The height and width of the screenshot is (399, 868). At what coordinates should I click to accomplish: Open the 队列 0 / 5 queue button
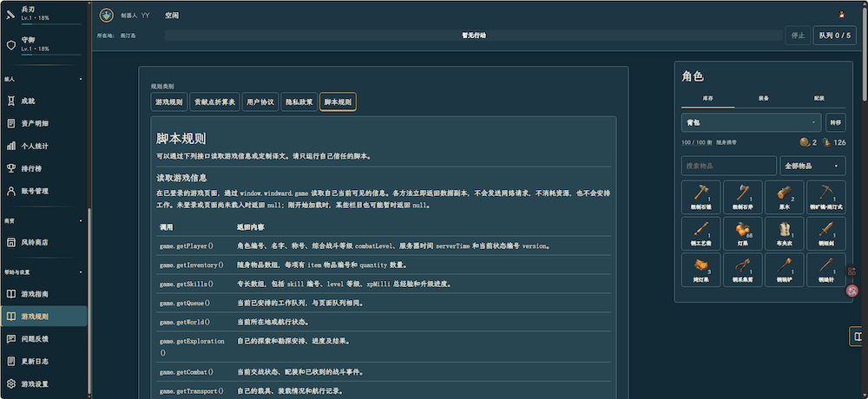click(835, 36)
